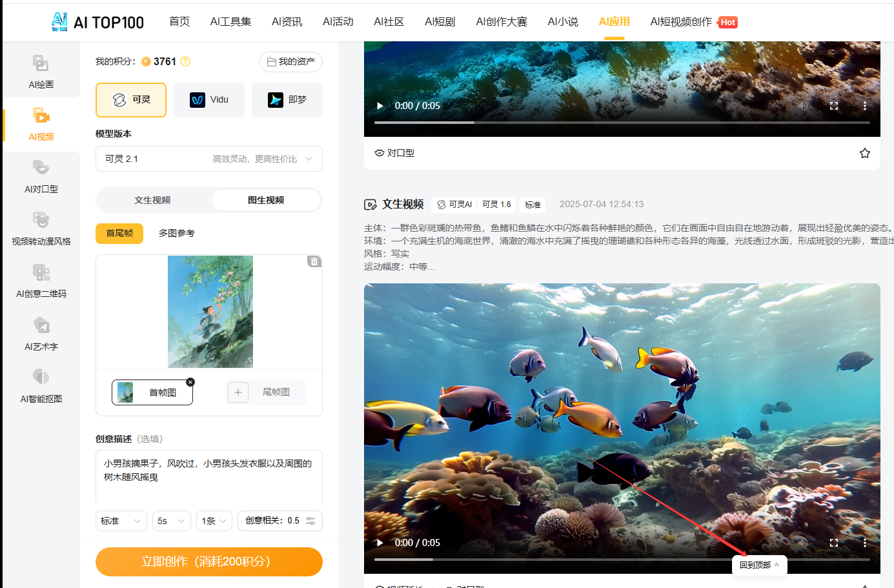Image resolution: width=894 pixels, height=588 pixels.
Task: Open 视频转动漫风格 tool
Action: [41, 228]
